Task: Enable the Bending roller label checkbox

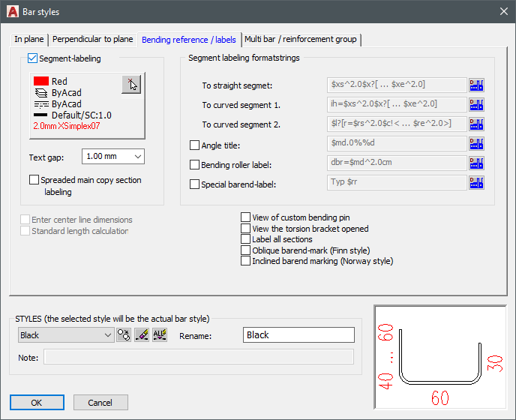Action: (x=194, y=164)
